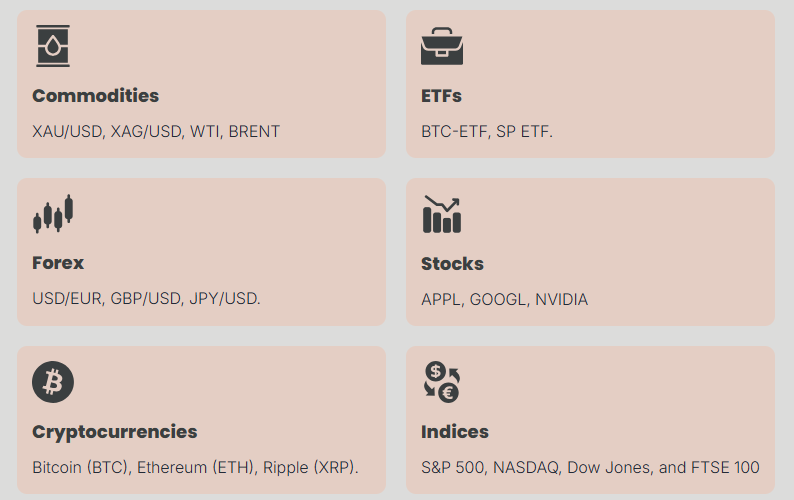Image resolution: width=794 pixels, height=500 pixels.
Task: Open the Forex heading
Action: [58, 263]
